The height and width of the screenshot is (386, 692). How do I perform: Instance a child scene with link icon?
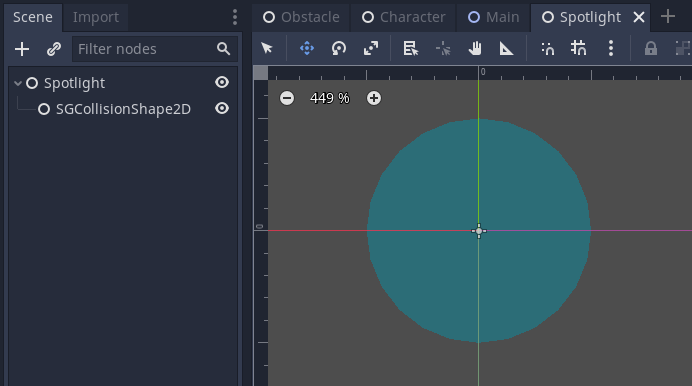tap(53, 49)
